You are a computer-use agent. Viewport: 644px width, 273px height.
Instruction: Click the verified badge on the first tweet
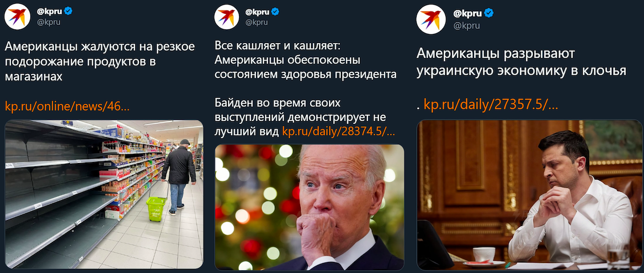pos(68,11)
